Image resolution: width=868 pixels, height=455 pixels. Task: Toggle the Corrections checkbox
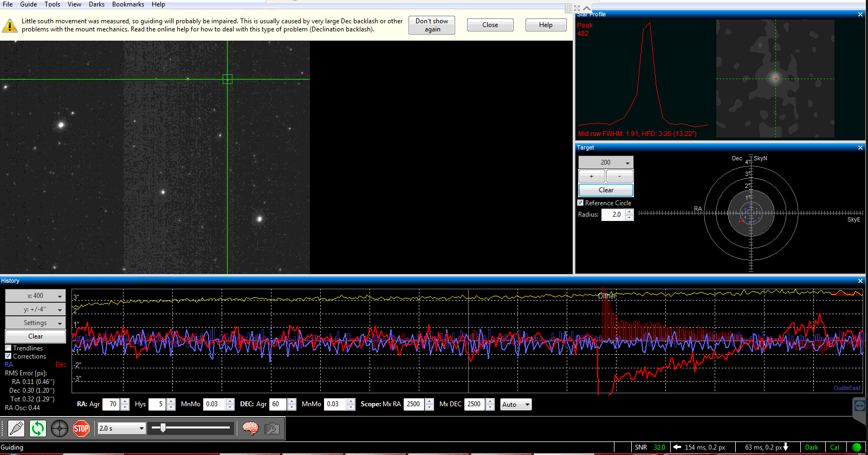8,356
